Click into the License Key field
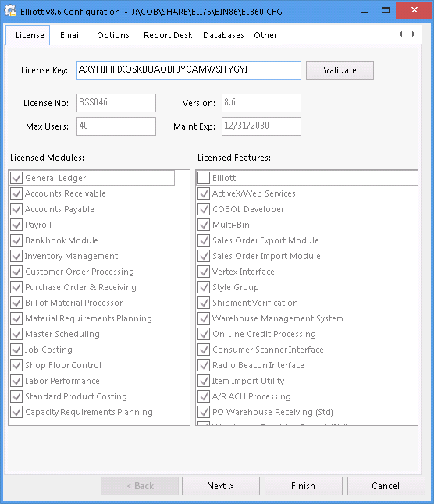The height and width of the screenshot is (504, 434). click(189, 70)
